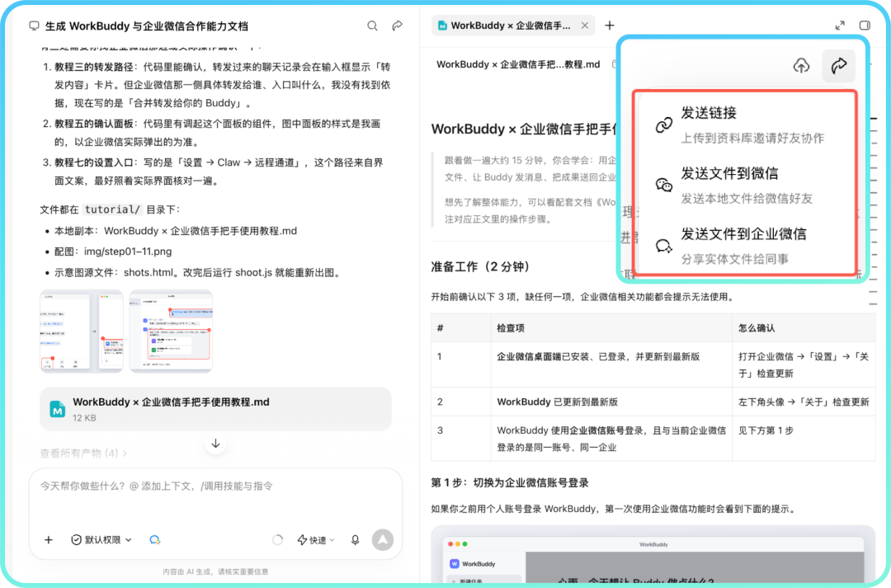Open the 使用教程.md file card
The image size is (891, 588).
pyautogui.click(x=215, y=409)
